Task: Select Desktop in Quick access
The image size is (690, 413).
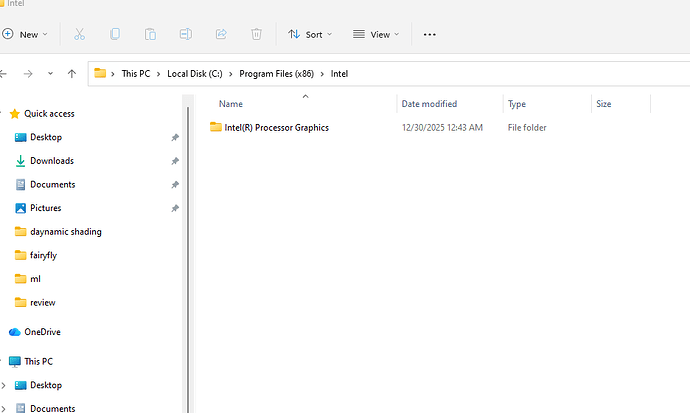Action: pos(46,137)
